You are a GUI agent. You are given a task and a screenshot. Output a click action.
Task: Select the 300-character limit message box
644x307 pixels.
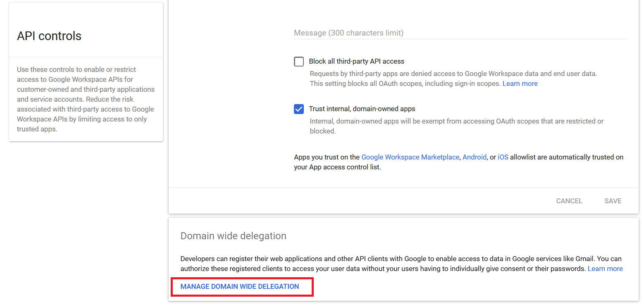click(413, 33)
